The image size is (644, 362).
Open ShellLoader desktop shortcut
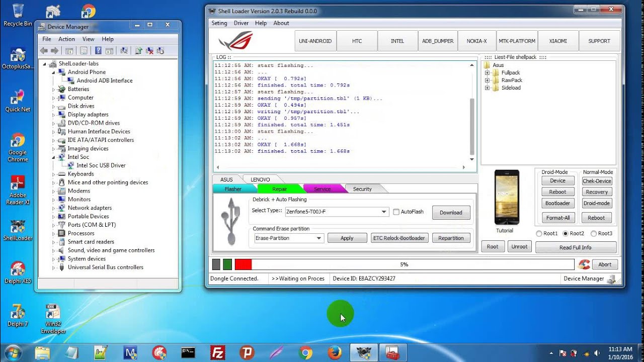(x=18, y=230)
